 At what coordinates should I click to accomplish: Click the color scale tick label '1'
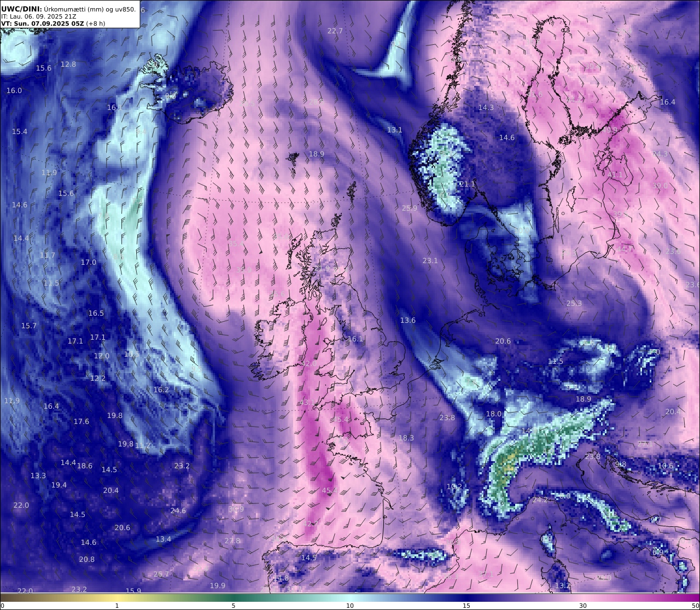pos(116,606)
